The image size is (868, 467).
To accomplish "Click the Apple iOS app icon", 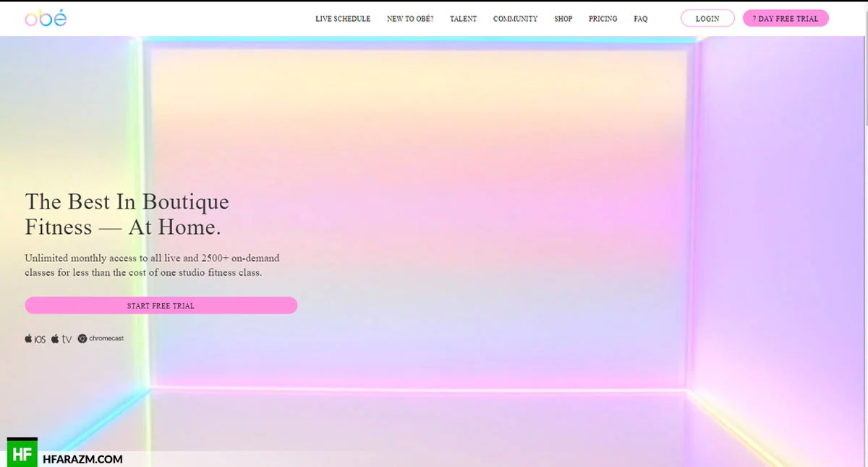I will (35, 339).
